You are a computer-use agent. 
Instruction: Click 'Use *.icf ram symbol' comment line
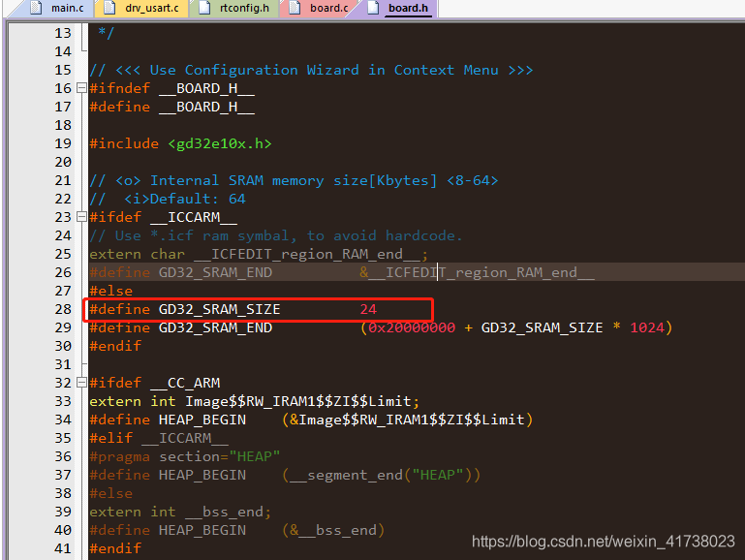(x=275, y=235)
